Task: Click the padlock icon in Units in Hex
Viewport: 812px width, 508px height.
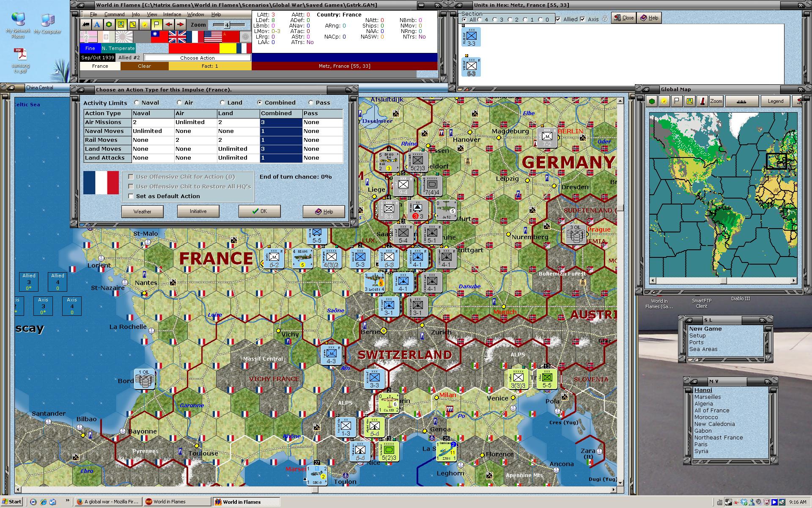Action: click(x=605, y=19)
